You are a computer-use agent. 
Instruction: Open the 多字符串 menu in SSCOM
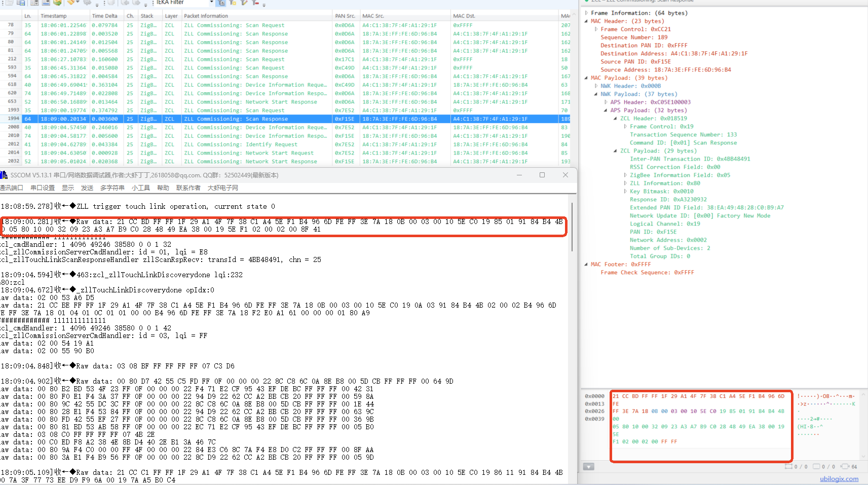point(112,188)
